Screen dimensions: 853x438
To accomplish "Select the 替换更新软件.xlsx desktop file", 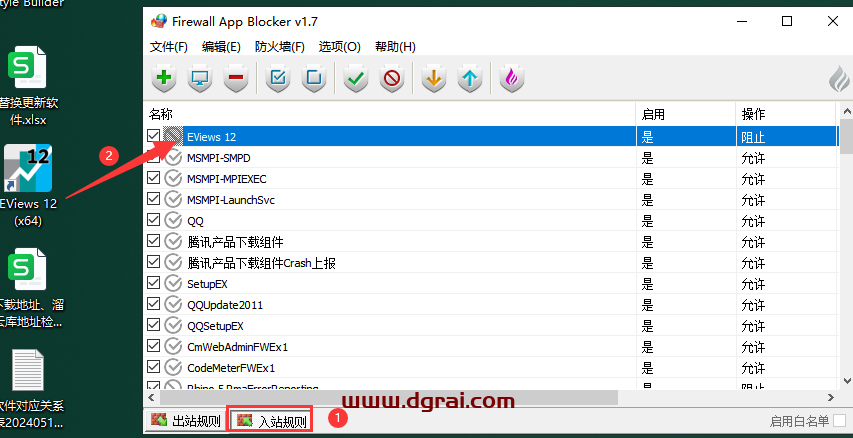I will 28,86.
